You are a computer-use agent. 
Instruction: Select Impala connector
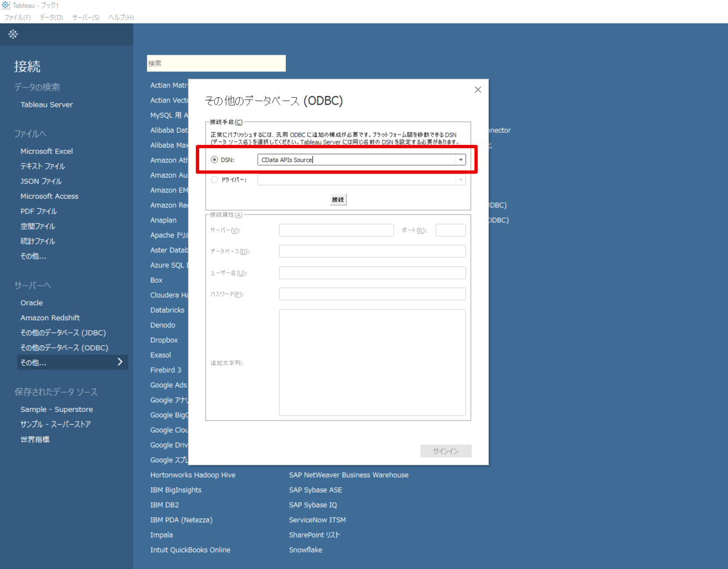click(x=161, y=535)
